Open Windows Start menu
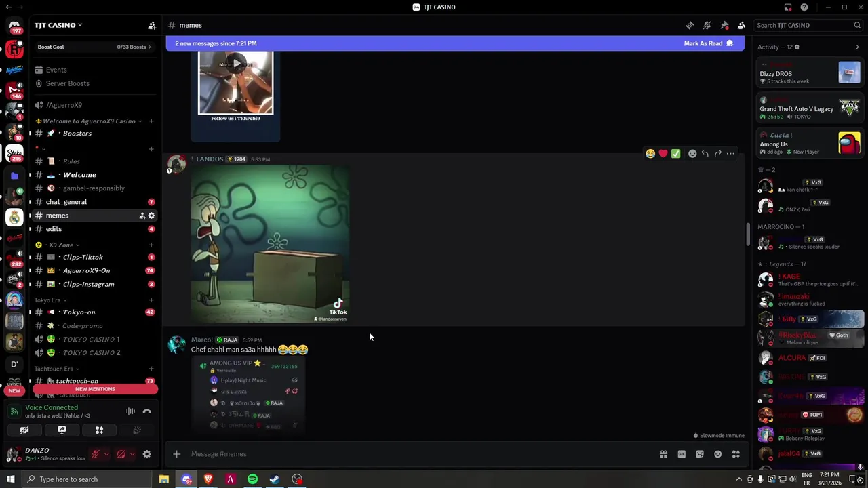 tap(10, 479)
